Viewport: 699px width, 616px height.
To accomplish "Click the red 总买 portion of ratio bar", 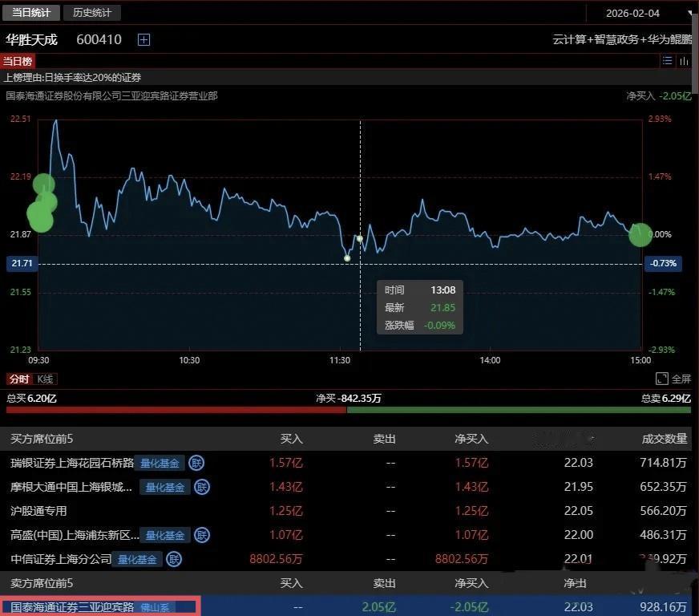I will [176, 410].
